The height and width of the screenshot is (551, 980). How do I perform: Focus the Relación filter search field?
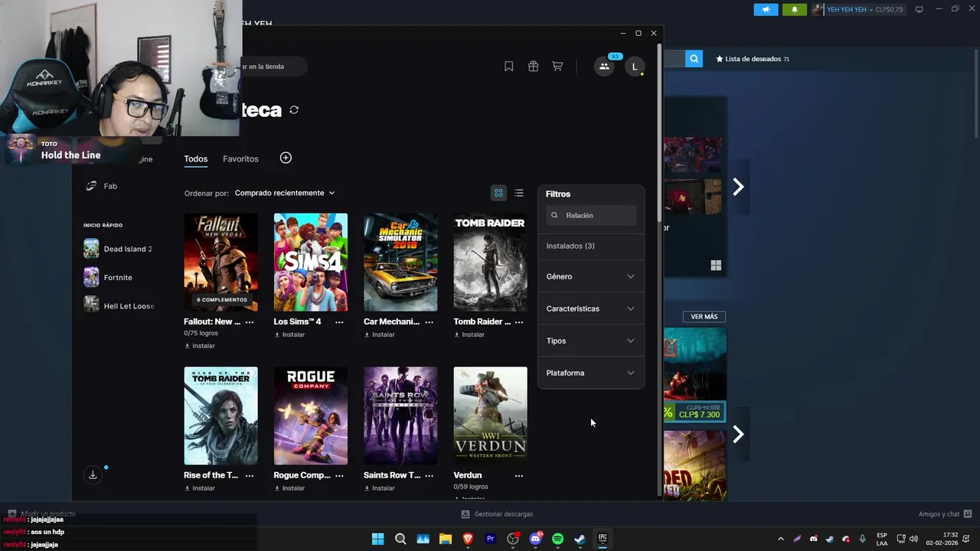coord(591,215)
